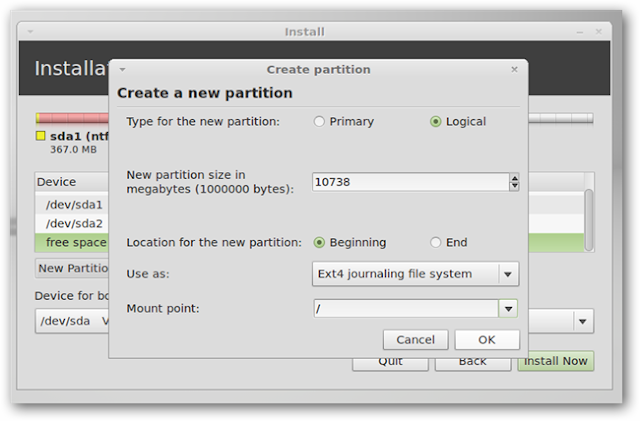
Task: Cancel the new partition dialog
Action: point(415,340)
